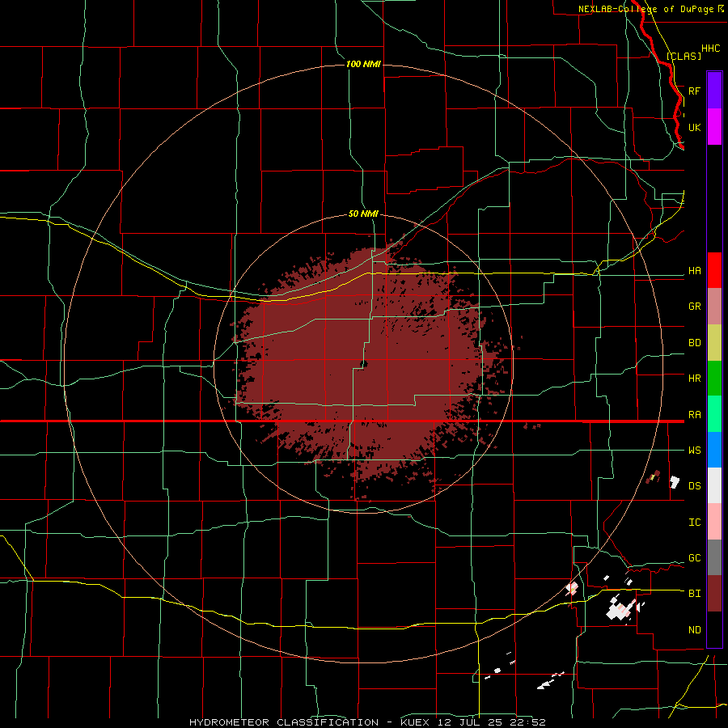
Task: Click the HYDROMETEOR CLASSIFICATION title text
Action: click(x=284, y=722)
